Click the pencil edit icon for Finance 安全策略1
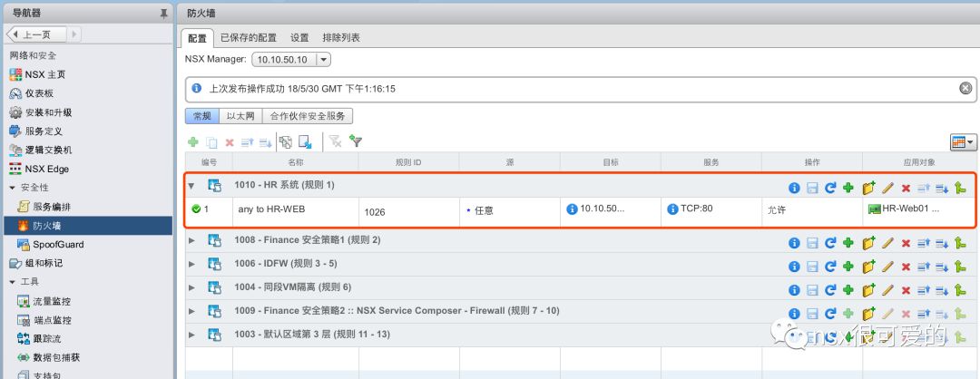Screen dimensions: 980x379 [887, 242]
